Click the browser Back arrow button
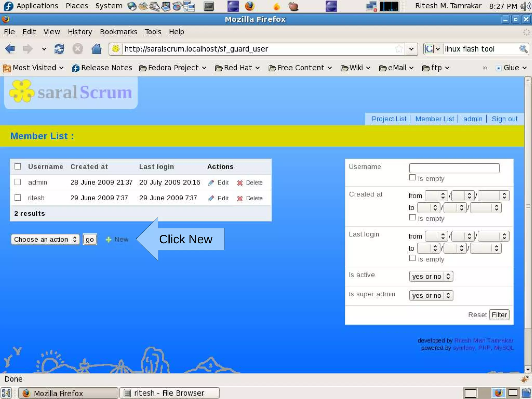532x399 pixels. pyautogui.click(x=10, y=49)
